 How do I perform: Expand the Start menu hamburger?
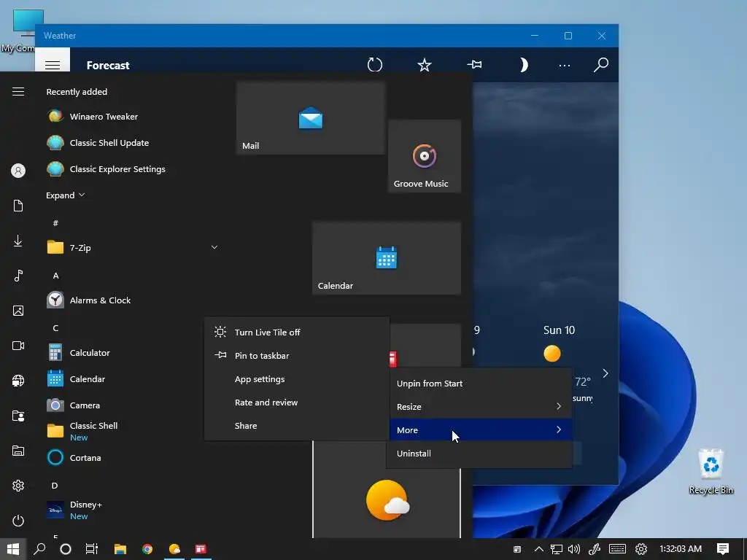point(18,91)
